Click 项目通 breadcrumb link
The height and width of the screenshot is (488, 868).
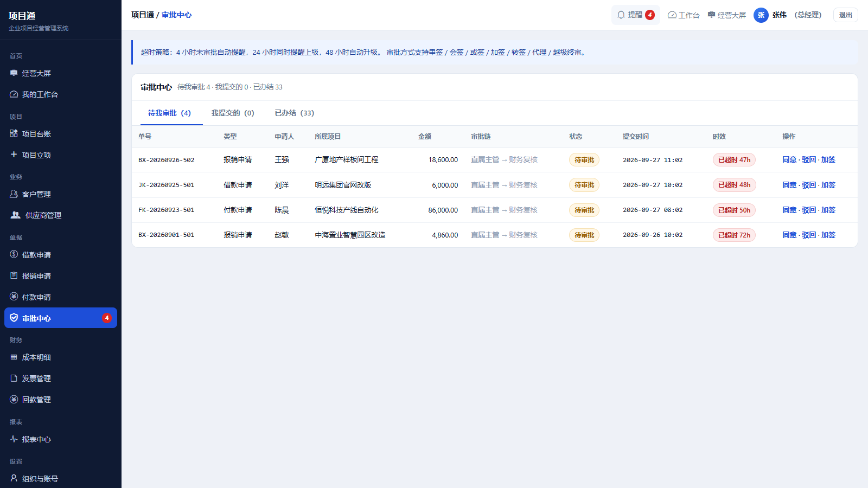143,15
